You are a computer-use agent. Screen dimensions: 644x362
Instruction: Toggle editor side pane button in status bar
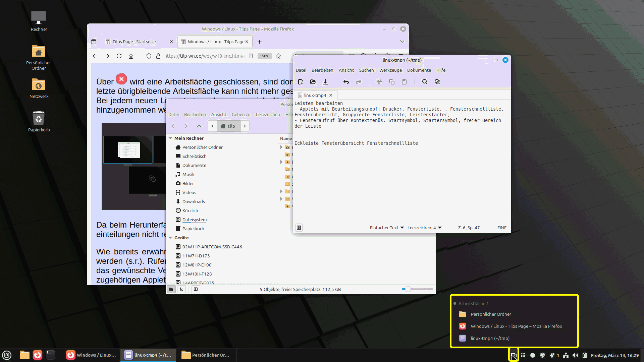click(299, 228)
